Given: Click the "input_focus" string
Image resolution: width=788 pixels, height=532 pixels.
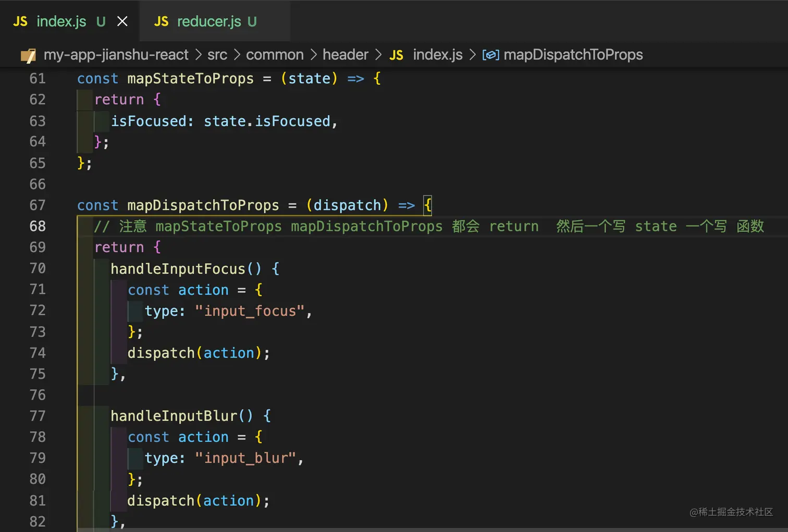Looking at the screenshot, I should [x=250, y=311].
